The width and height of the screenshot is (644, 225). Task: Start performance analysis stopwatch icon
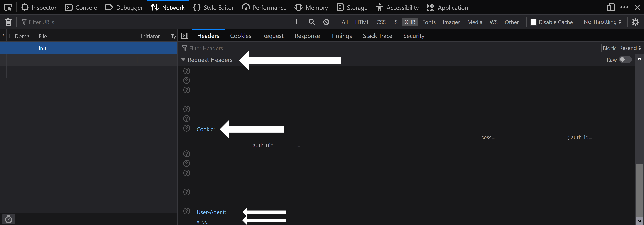pyautogui.click(x=9, y=219)
